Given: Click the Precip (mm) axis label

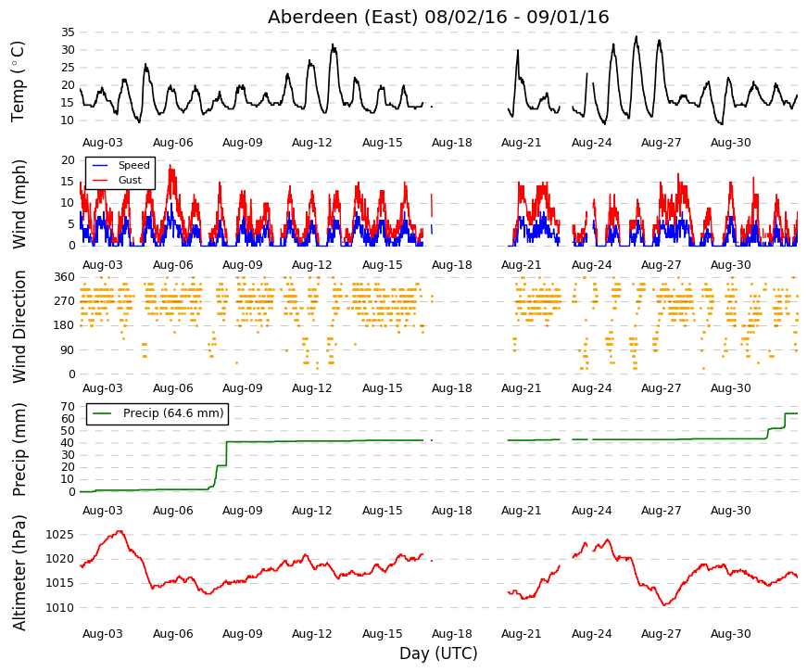Looking at the screenshot, I should pyautogui.click(x=19, y=450).
